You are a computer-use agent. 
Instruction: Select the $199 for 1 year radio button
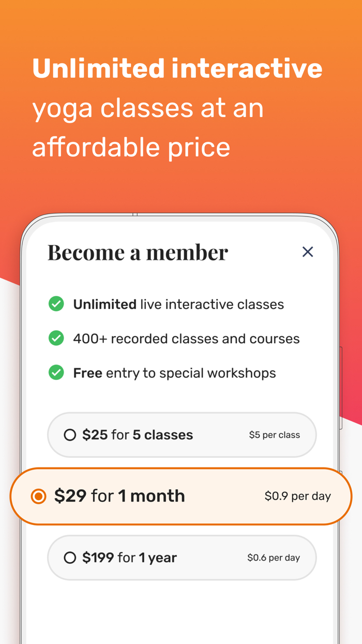coord(70,558)
